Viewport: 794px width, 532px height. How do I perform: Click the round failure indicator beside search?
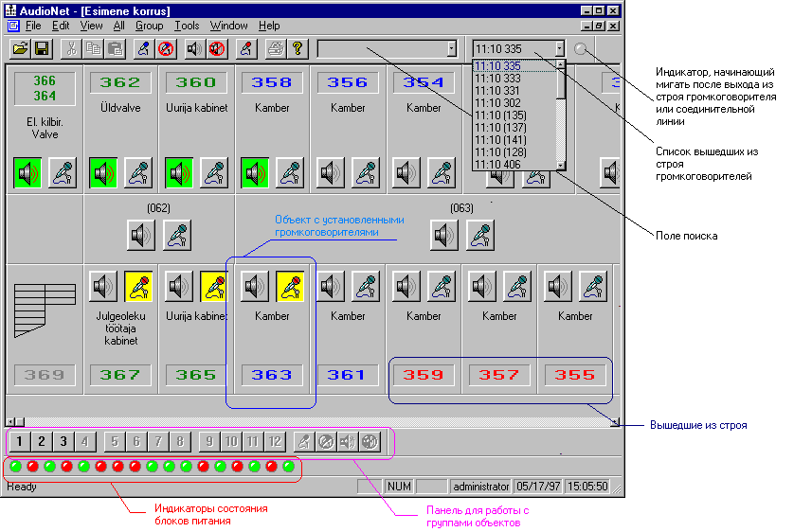point(580,49)
